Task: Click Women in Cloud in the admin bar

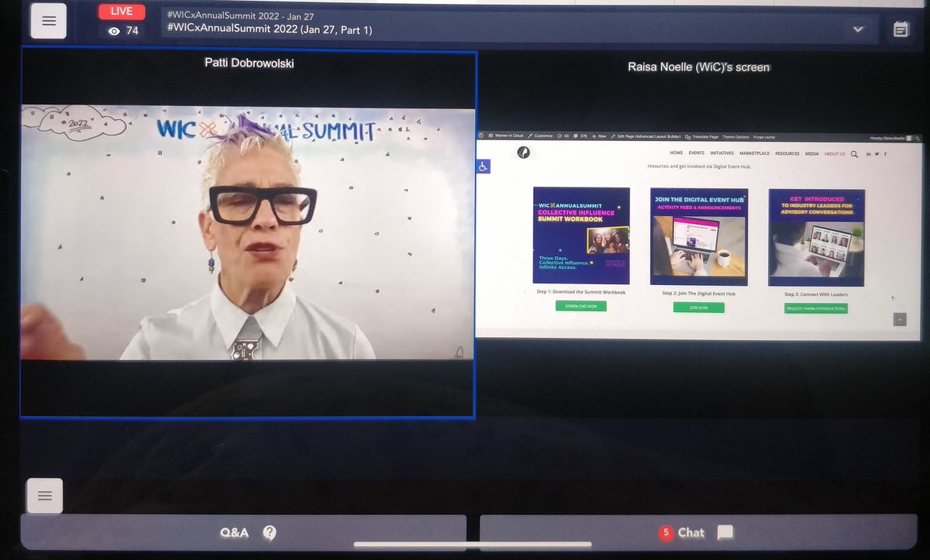Action: click(507, 136)
